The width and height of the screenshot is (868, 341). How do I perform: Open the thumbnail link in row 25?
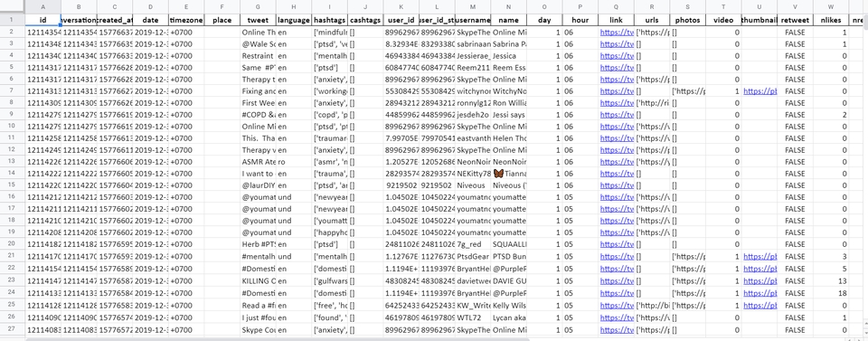(x=760, y=305)
